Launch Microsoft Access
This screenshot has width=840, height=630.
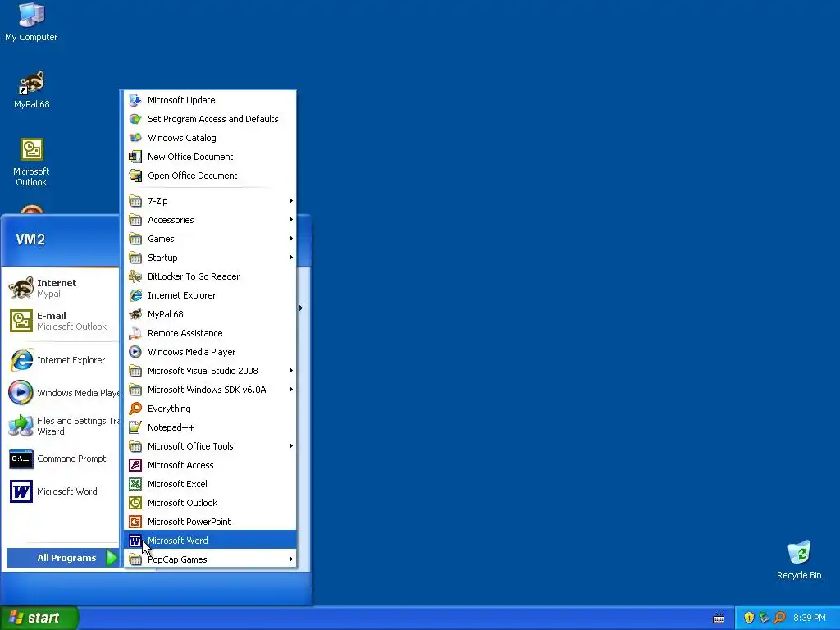[210, 465]
